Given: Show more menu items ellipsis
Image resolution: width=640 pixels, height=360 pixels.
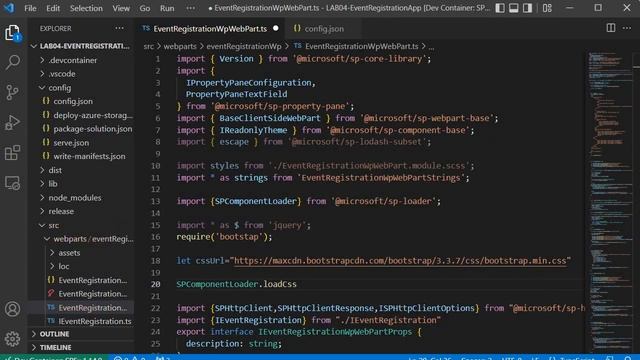Looking at the screenshot, I should [x=191, y=8].
